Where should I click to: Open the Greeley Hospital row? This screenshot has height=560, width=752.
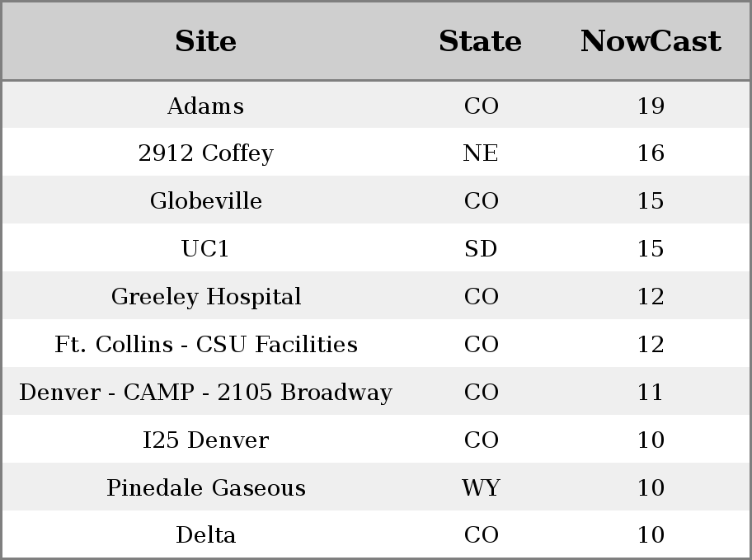pos(376,296)
